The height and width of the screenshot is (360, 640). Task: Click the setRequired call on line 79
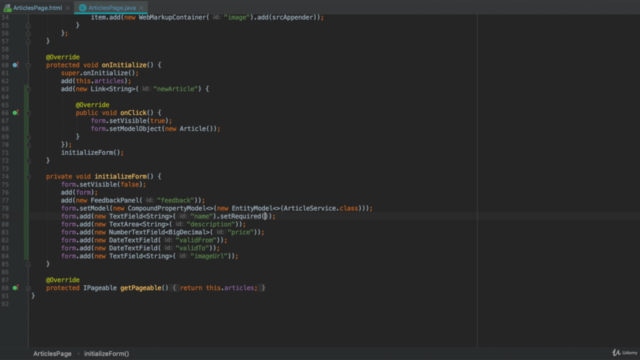tap(241, 216)
